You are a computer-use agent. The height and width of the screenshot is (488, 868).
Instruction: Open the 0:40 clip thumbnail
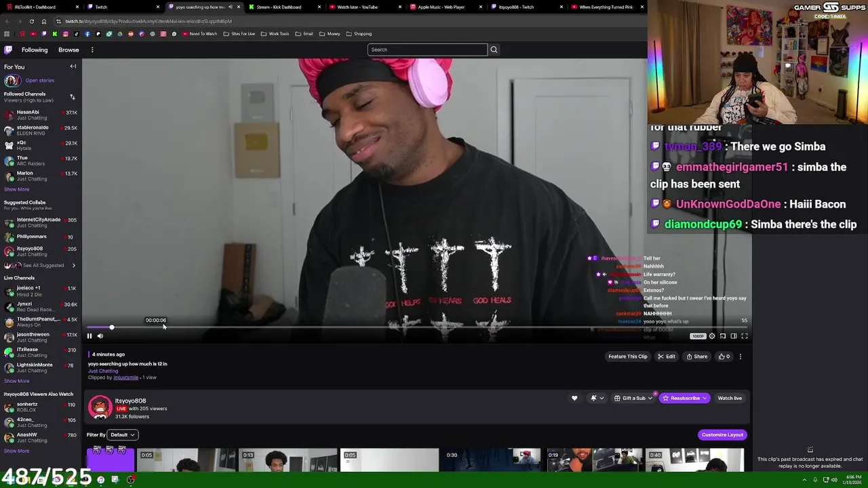click(x=695, y=460)
